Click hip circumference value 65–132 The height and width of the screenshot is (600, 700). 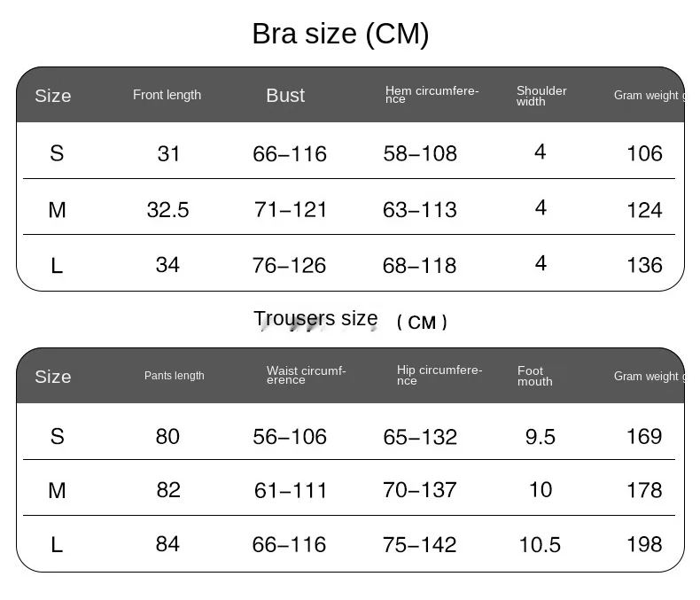420,437
